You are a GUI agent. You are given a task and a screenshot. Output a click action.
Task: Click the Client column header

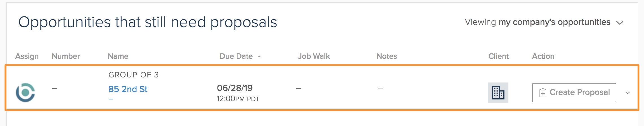click(x=499, y=56)
